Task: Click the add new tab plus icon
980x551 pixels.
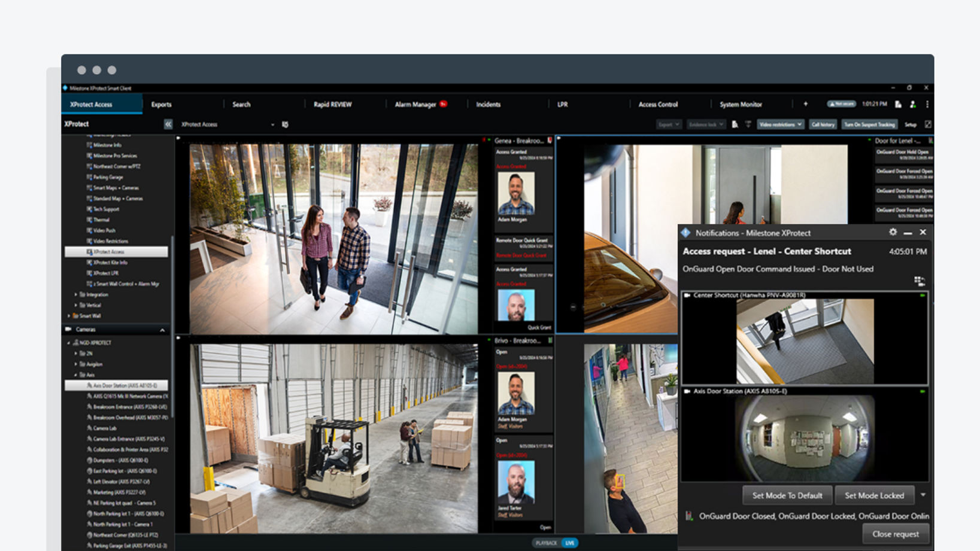Action: point(805,104)
